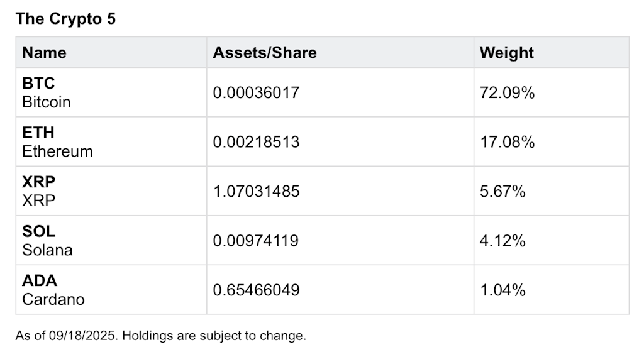Click Cardano weight 1.04%
The image size is (644, 352).
pos(502,290)
